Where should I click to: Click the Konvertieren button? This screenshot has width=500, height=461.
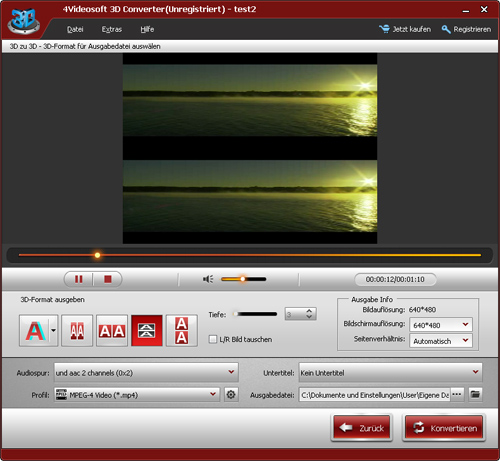pos(444,428)
